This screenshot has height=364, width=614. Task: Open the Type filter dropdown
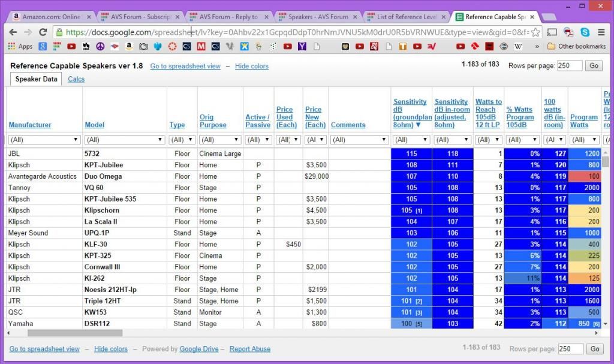coord(182,140)
